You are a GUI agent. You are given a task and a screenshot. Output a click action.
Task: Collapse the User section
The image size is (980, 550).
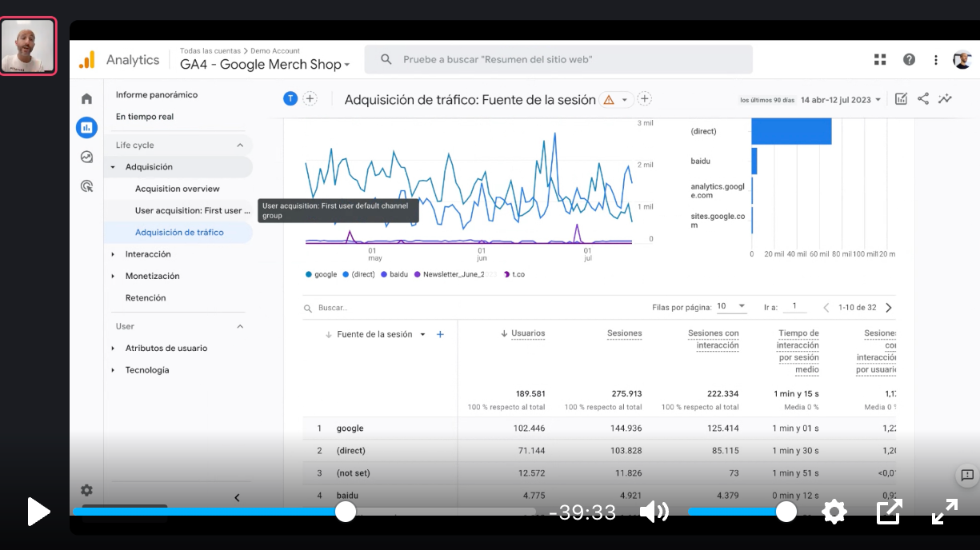[240, 326]
